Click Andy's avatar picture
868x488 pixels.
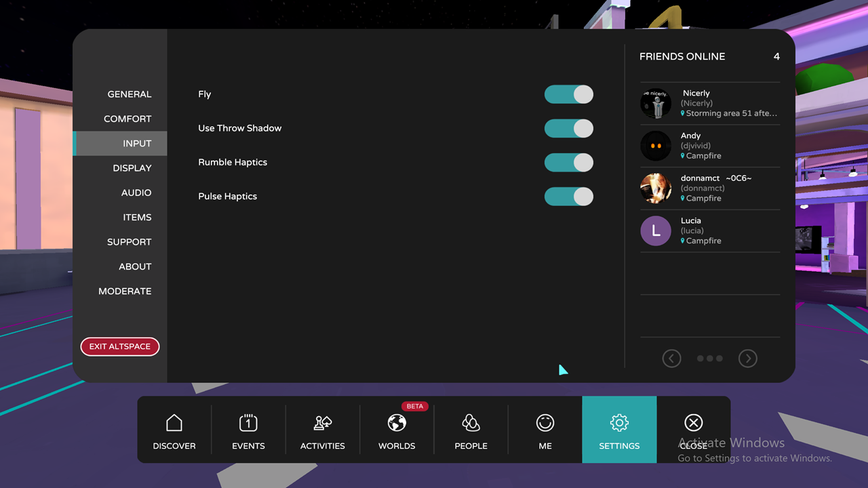[656, 146]
